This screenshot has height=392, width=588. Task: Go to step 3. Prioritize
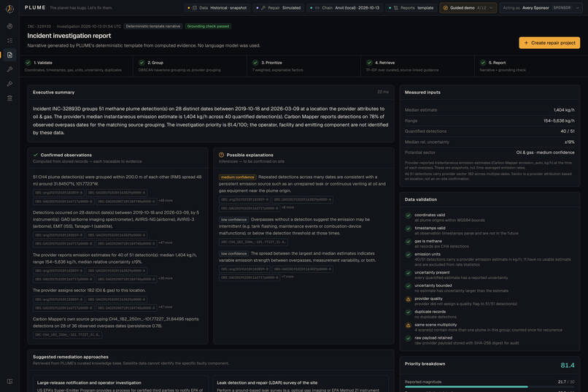303,66
